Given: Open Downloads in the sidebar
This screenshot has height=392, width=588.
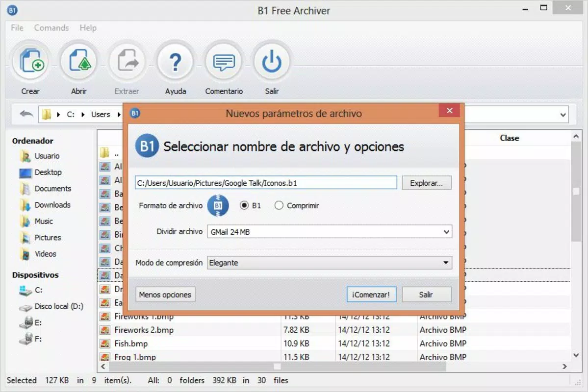Looking at the screenshot, I should click(x=45, y=205).
